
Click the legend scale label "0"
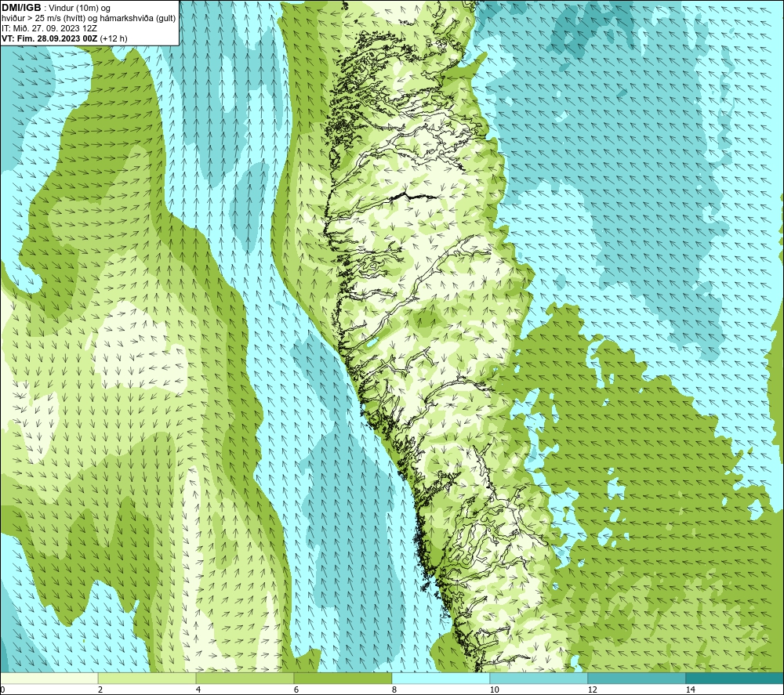pos(3,690)
